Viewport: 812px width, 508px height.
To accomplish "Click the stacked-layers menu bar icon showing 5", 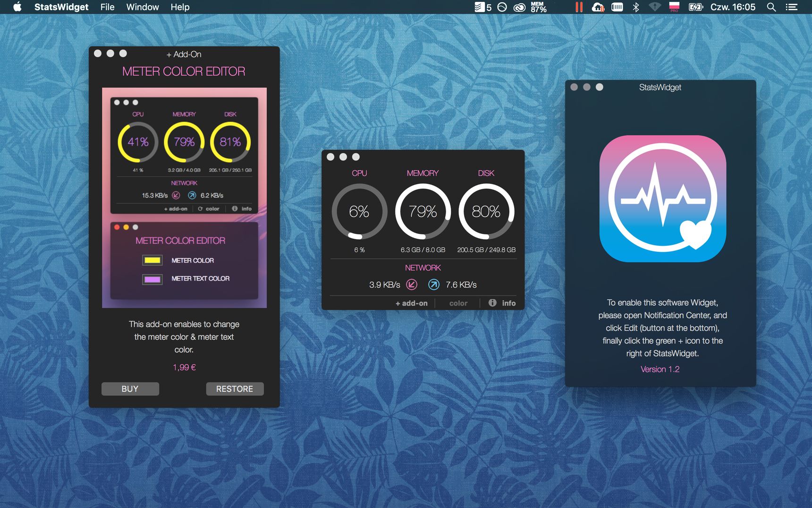I will (x=483, y=7).
